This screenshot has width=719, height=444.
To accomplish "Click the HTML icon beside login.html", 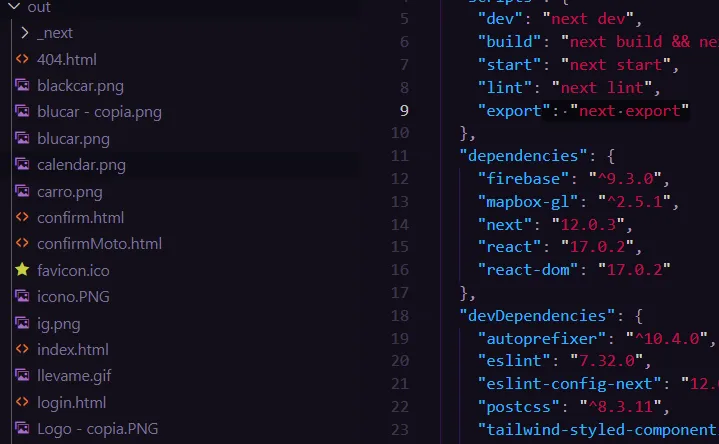I will 22,402.
